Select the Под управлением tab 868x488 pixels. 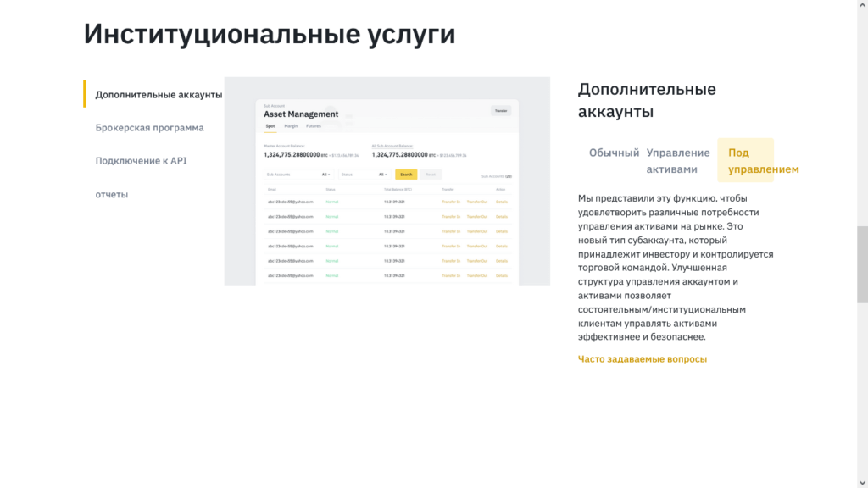[745, 161]
